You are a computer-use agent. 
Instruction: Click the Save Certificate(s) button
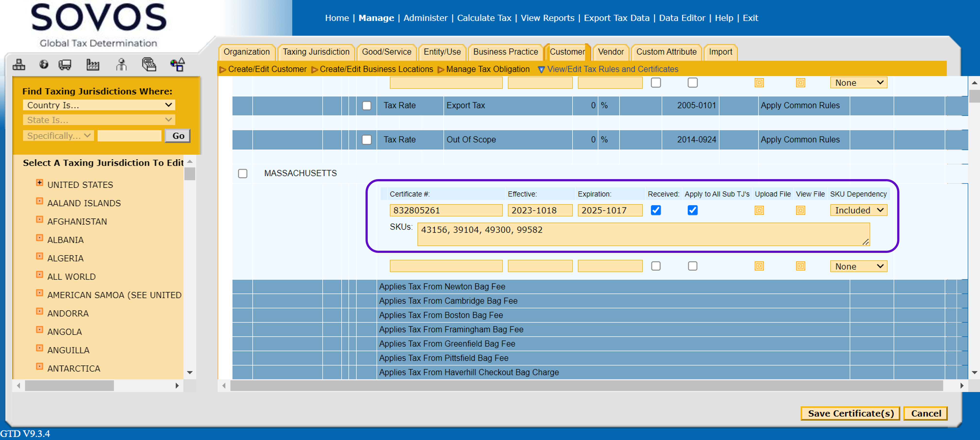850,413
